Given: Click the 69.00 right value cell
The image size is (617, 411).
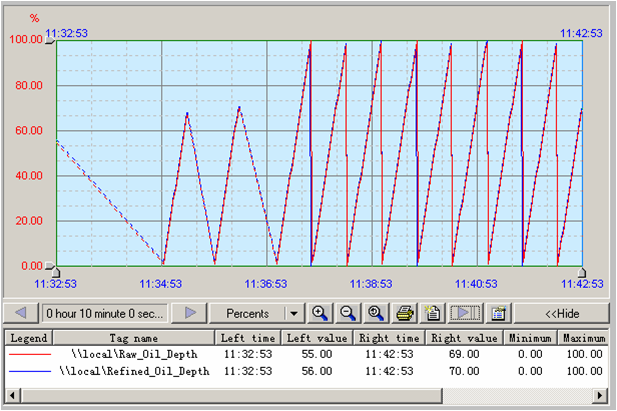Looking at the screenshot, I should pos(464,354).
